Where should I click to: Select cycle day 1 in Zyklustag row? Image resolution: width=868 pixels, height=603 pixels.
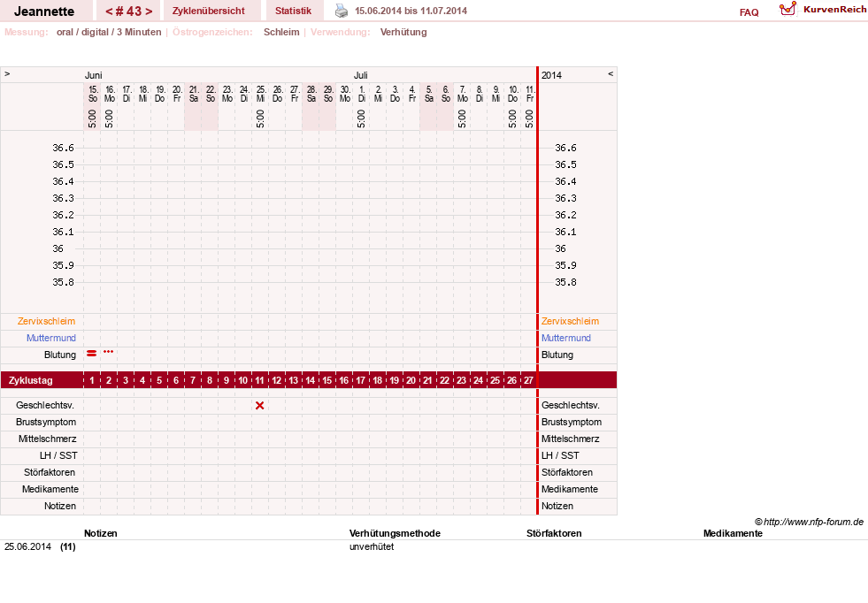click(92, 380)
